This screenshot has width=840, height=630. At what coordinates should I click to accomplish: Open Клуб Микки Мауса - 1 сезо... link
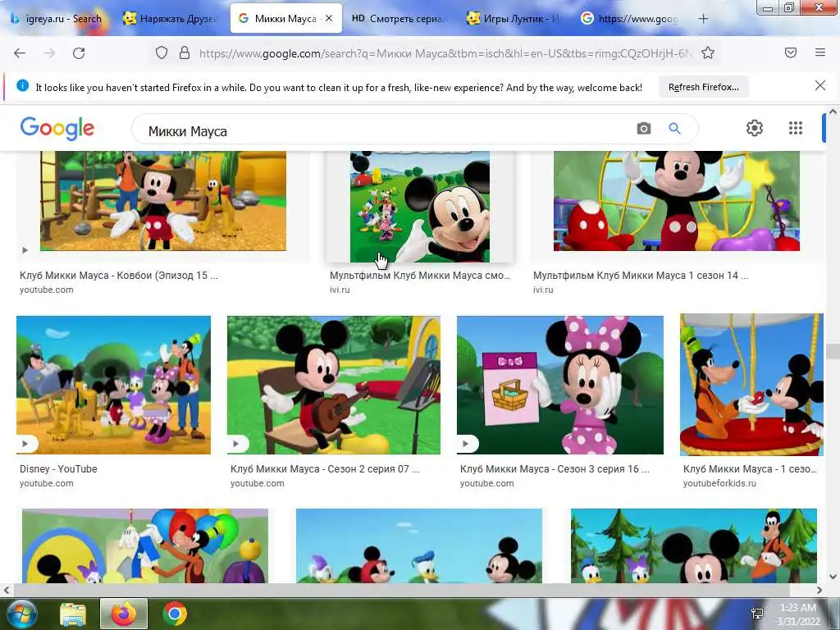click(750, 468)
